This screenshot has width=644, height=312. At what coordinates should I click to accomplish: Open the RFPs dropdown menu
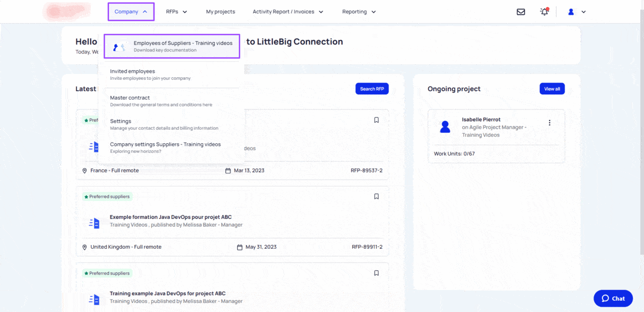177,12
